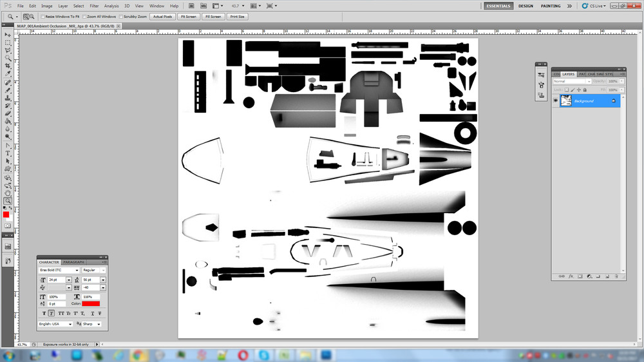Click Create new layer icon

[607, 276]
